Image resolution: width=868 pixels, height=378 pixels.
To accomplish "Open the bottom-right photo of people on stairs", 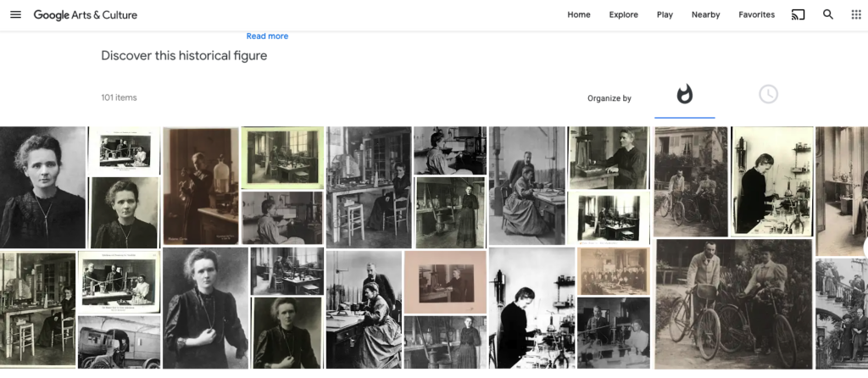I will 842,314.
